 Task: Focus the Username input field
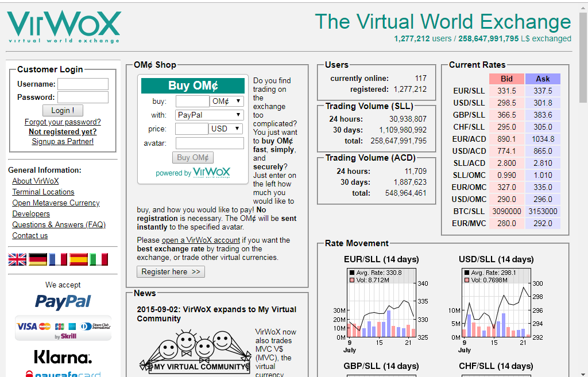pos(83,84)
